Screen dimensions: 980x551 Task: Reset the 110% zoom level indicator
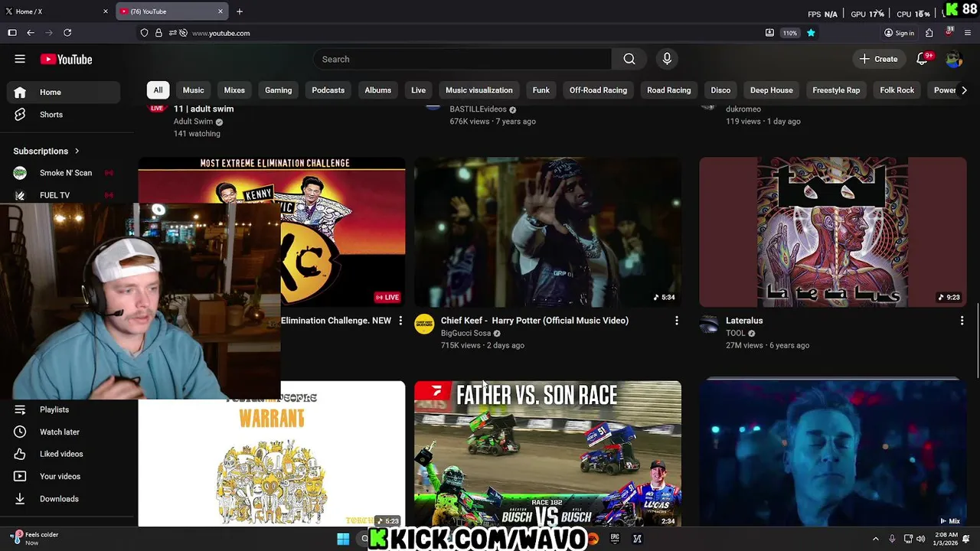(790, 33)
